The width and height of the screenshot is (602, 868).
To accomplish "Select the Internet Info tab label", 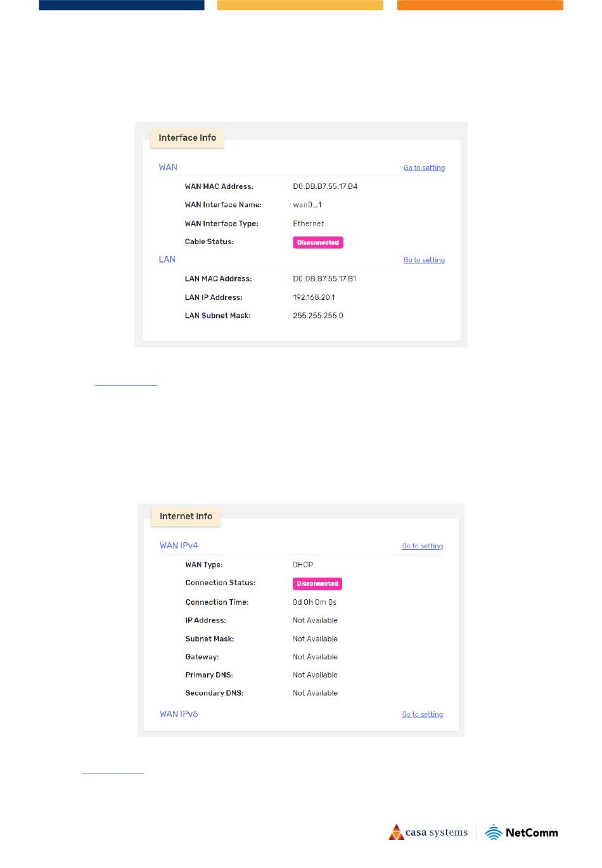I will (x=186, y=516).
